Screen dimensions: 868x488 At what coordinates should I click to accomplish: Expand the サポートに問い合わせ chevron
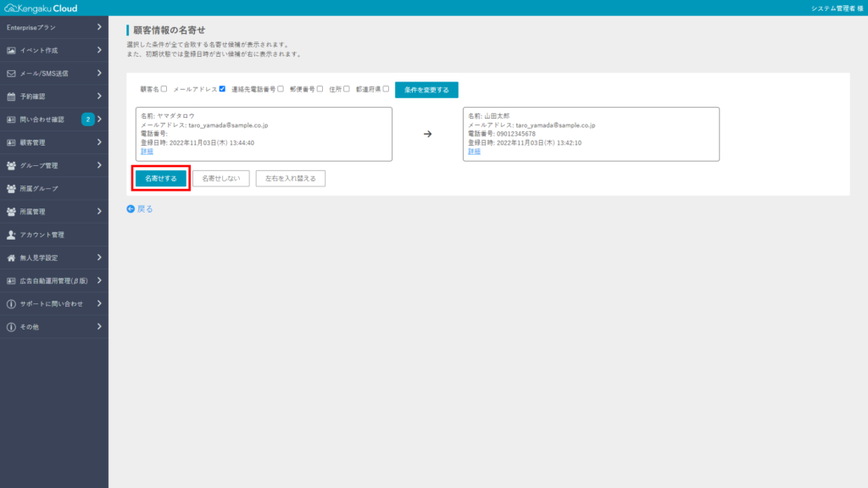[x=99, y=304]
